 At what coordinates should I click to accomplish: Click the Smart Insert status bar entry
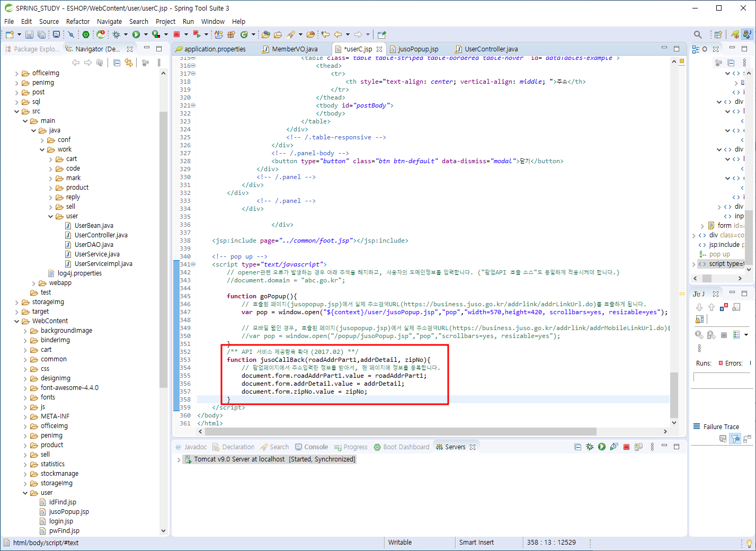click(476, 543)
